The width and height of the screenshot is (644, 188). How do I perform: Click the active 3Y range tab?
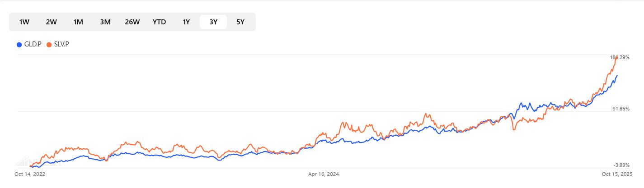214,22
